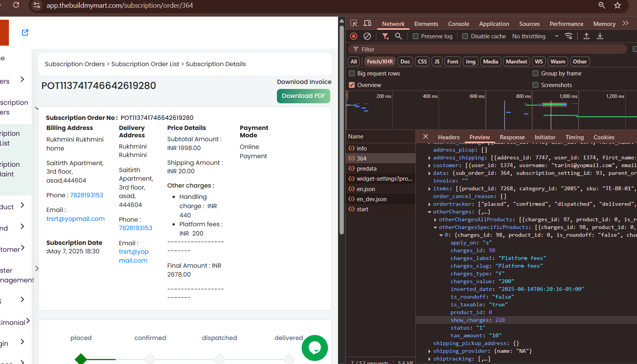Screen dimensions: 637x364
Task: Expand the address_shipping node
Action: pyautogui.click(x=430, y=157)
